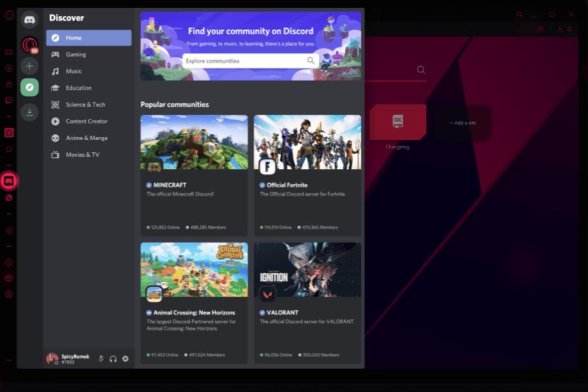Select the Anime & Manga category
Viewport: 588px width, 392px height.
pos(89,138)
